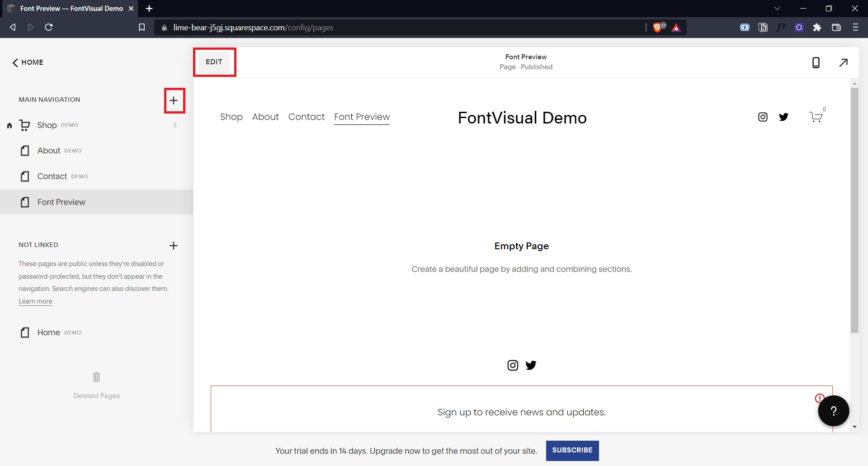Click the FontVisual Demo site title

pyautogui.click(x=522, y=118)
